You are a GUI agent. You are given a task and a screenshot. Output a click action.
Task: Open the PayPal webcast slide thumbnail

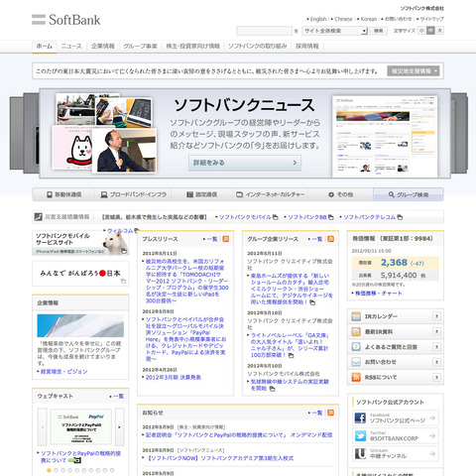pyautogui.click(x=81, y=426)
